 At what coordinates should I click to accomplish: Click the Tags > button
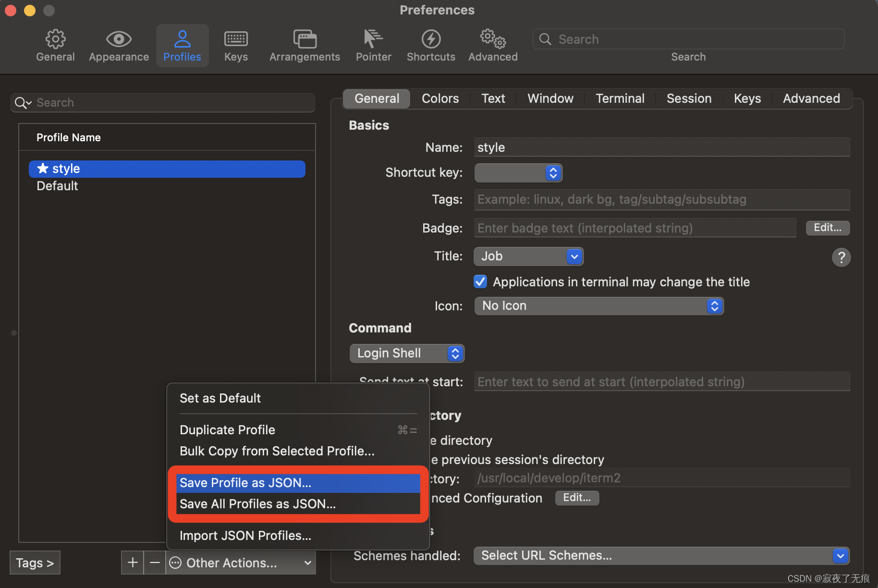[x=34, y=562]
